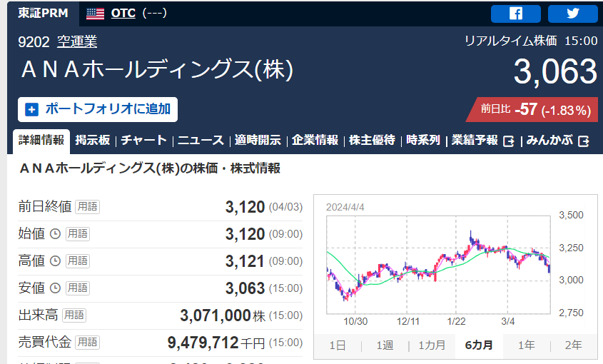Screen dimensions: 603x364
Task: Select the 東証PRM market tab
Action: pyautogui.click(x=43, y=14)
